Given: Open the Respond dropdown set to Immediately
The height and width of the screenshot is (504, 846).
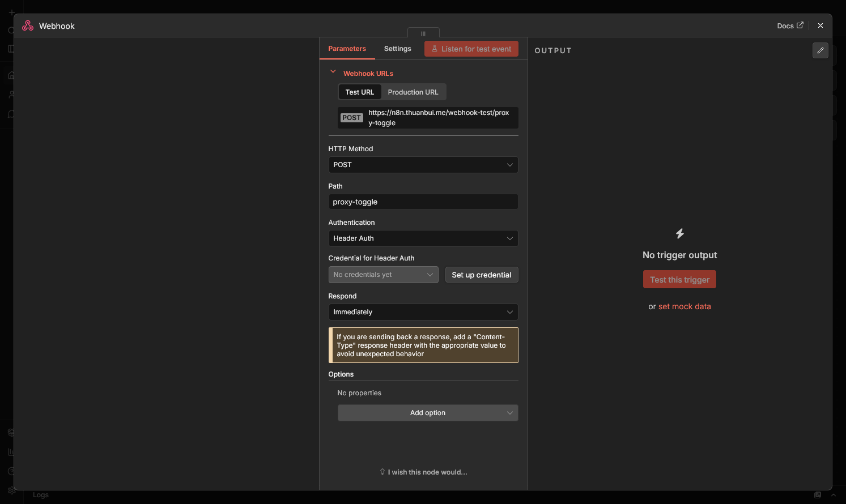Looking at the screenshot, I should pos(423,312).
